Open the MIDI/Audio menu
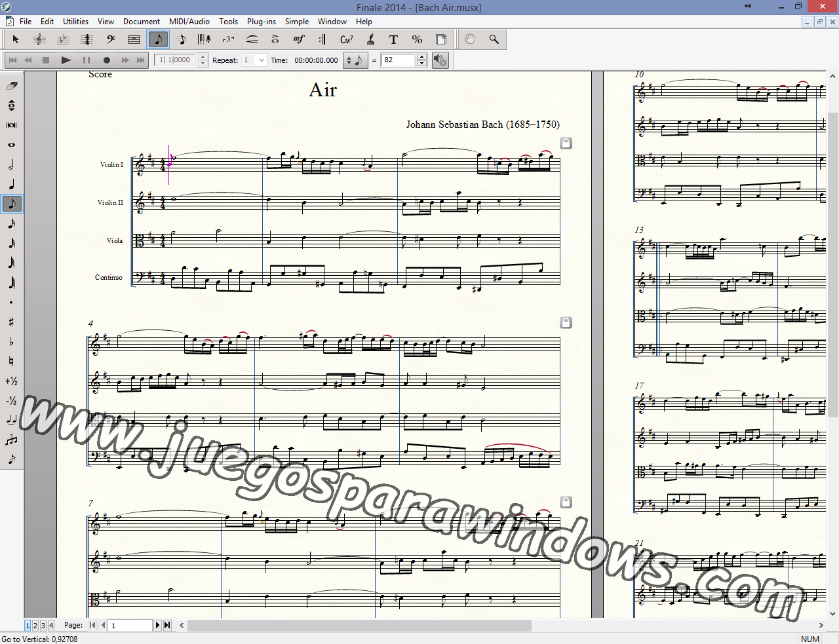839x644 pixels. point(189,22)
